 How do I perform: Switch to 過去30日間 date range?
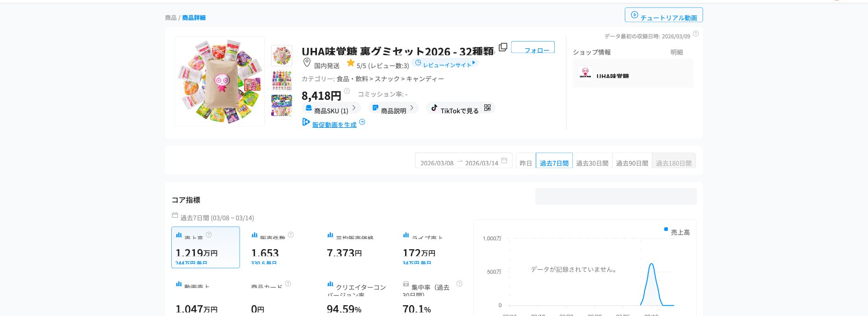pos(592,161)
